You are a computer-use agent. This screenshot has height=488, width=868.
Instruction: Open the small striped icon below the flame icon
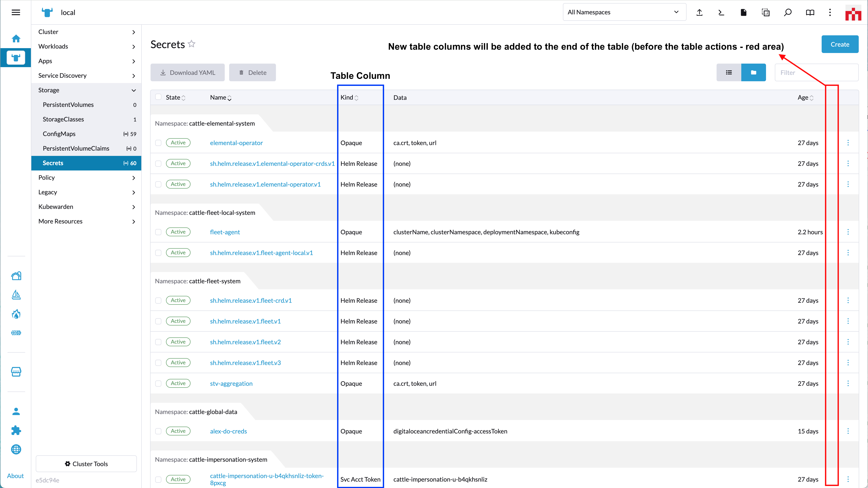click(16, 333)
